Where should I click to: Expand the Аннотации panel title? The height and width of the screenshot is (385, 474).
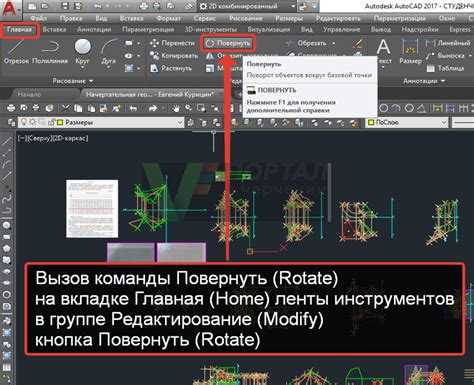(x=424, y=81)
